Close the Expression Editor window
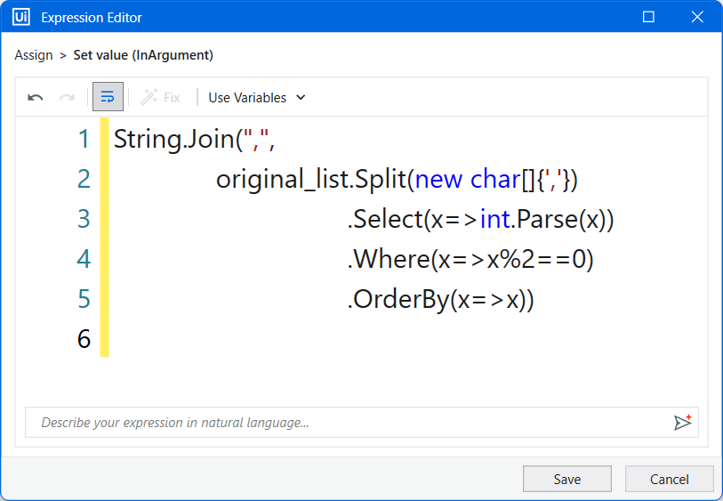723x501 pixels. [x=697, y=17]
